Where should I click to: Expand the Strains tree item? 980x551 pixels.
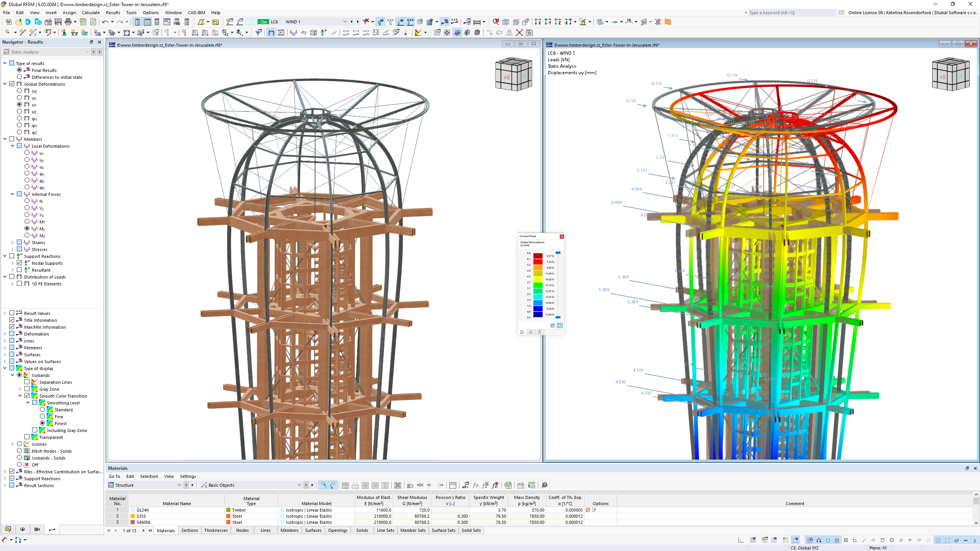tap(12, 242)
